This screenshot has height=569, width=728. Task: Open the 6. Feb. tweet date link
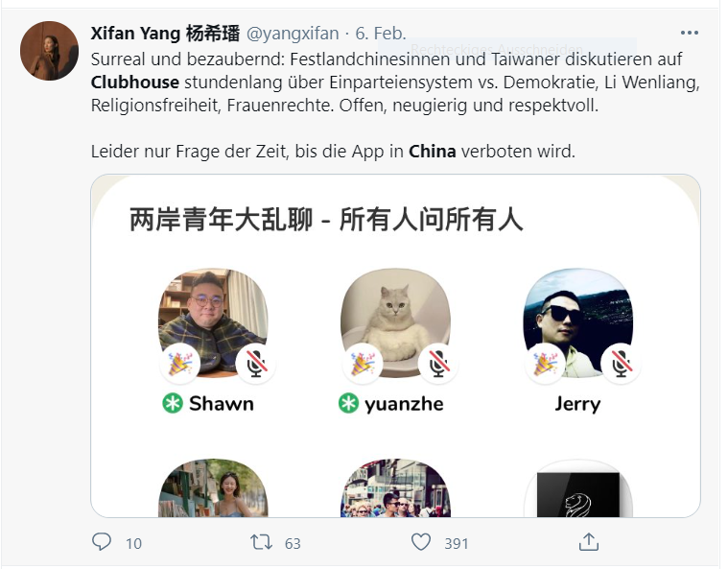(x=381, y=34)
